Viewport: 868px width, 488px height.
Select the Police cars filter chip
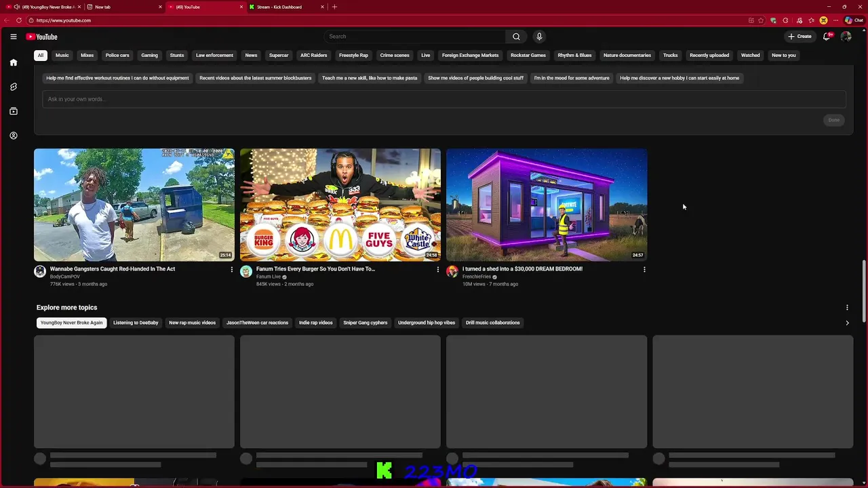pyautogui.click(x=117, y=56)
